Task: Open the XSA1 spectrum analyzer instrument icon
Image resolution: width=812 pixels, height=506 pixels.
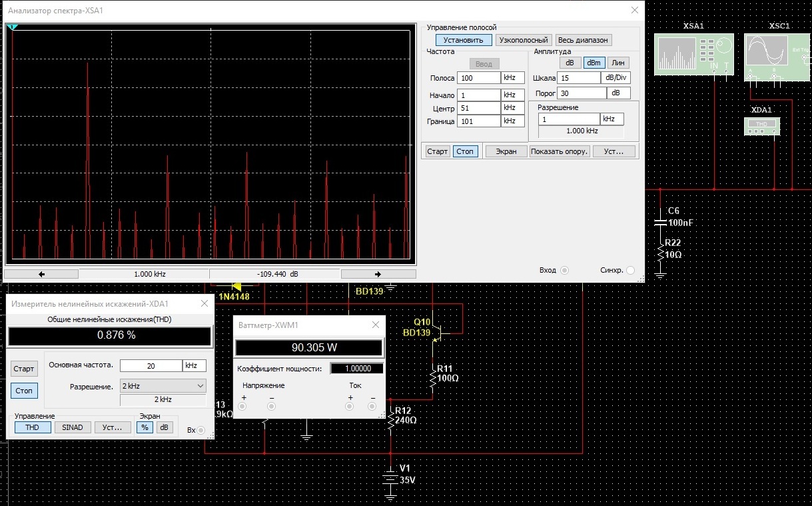Action: pos(693,54)
